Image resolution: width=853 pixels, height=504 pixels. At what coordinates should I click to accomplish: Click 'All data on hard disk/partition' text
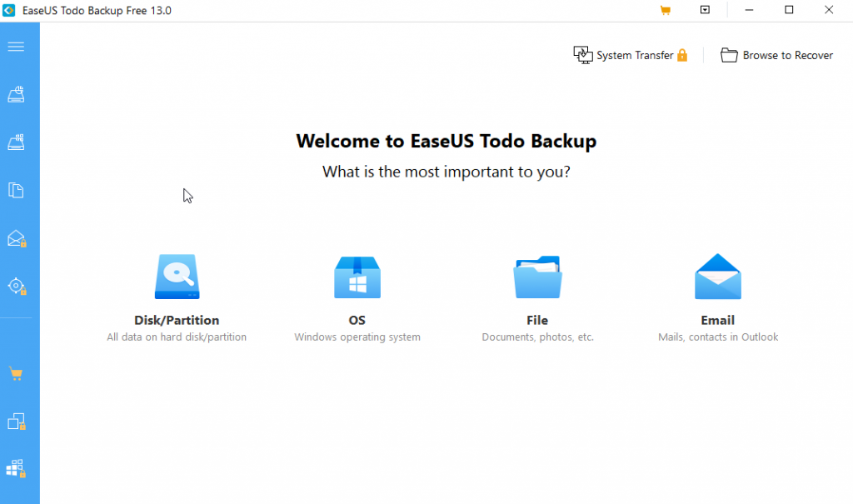tap(177, 337)
